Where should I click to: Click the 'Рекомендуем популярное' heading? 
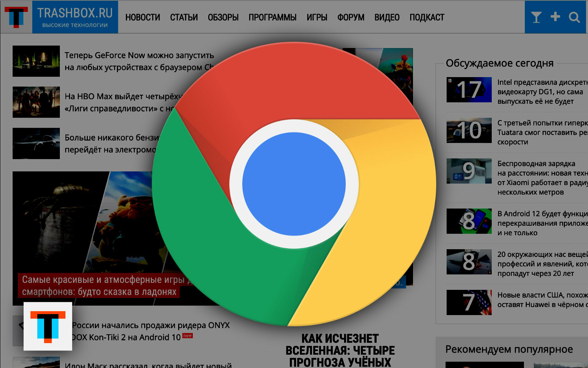509,349
